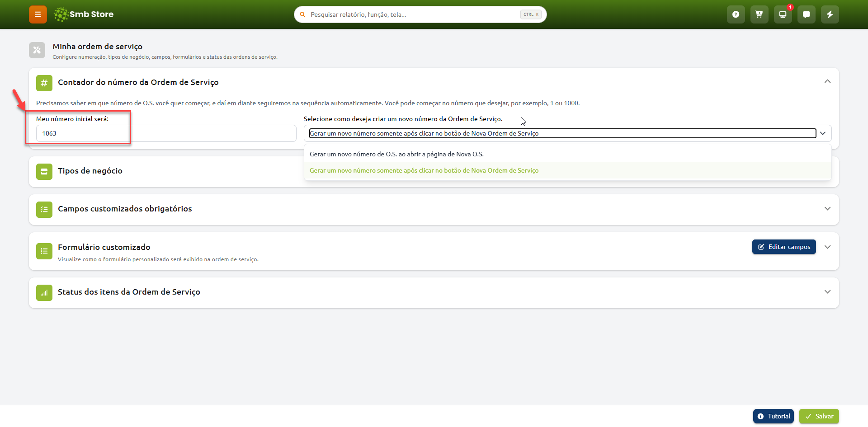This screenshot has width=868, height=427.
Task: Select 'somente após clicar no botão de Nova Ordem' option
Action: (x=568, y=170)
